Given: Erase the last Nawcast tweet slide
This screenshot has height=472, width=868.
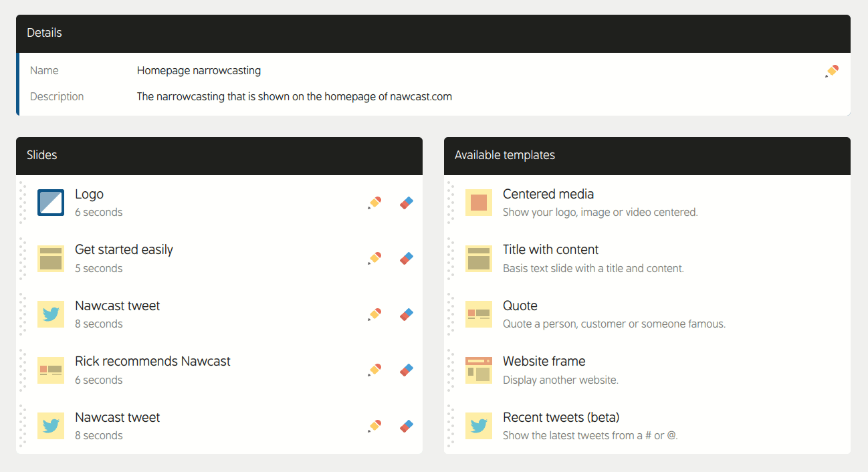Looking at the screenshot, I should coord(407,426).
